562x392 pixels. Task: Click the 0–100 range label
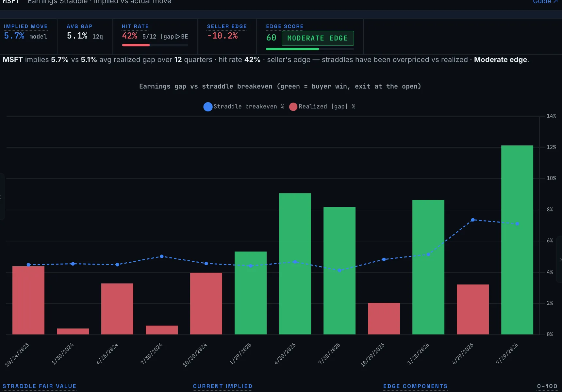pos(547,386)
